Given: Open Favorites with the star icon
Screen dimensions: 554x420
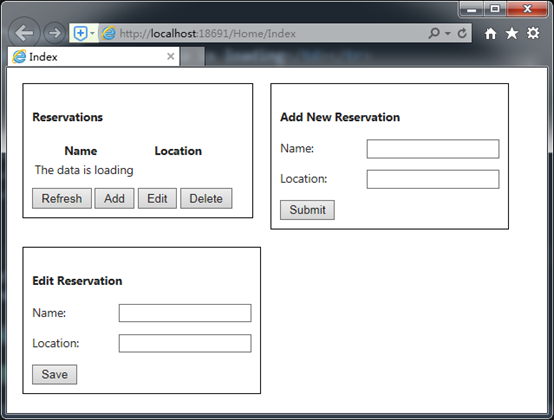Looking at the screenshot, I should [x=512, y=34].
